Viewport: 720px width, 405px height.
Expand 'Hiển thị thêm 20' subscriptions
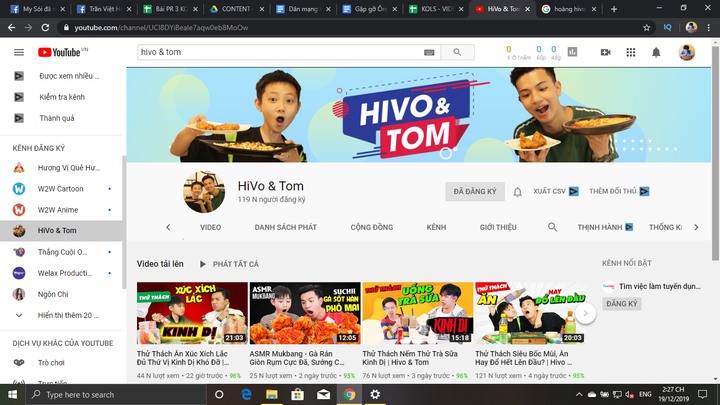point(62,315)
